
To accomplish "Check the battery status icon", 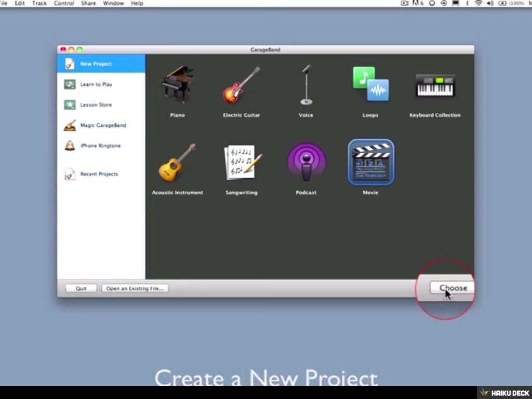I will click(502, 4).
